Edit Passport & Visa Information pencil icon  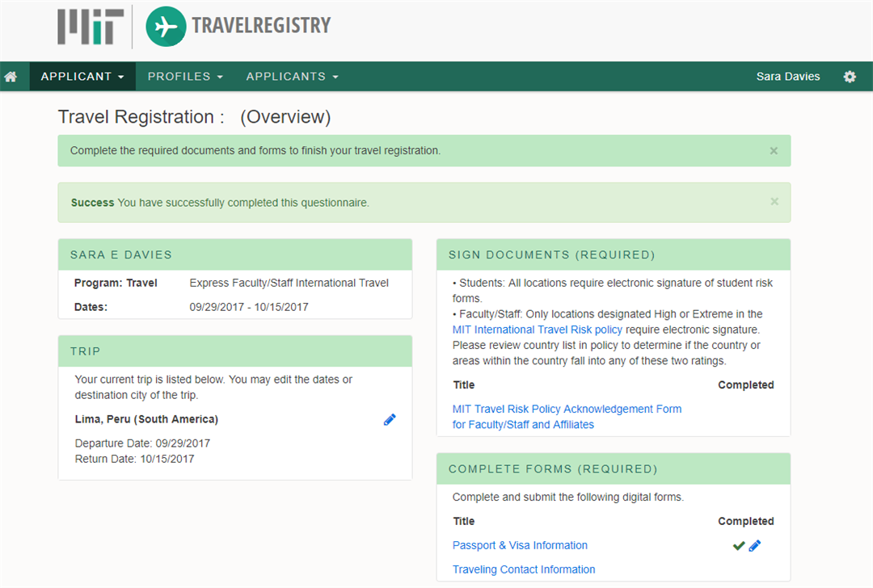pyautogui.click(x=755, y=546)
